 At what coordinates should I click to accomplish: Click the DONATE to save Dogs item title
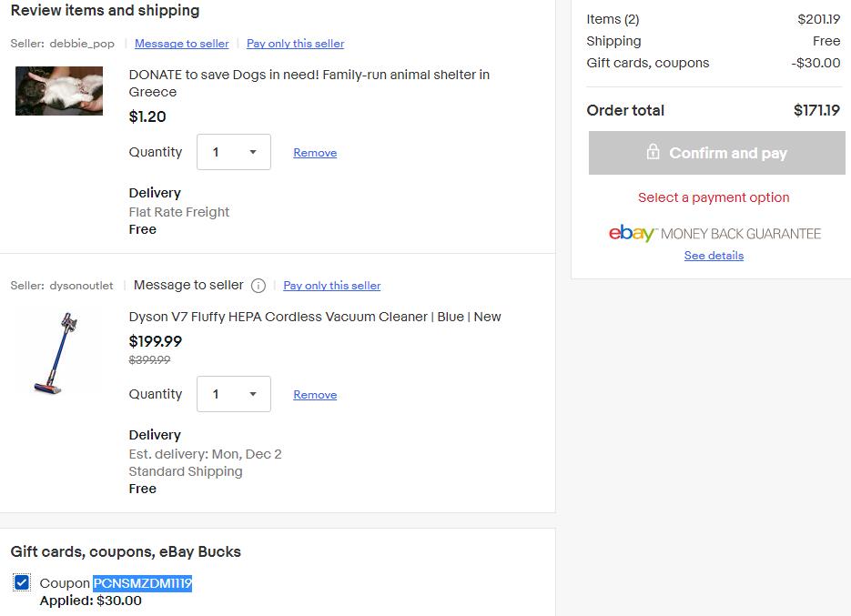[x=309, y=83]
